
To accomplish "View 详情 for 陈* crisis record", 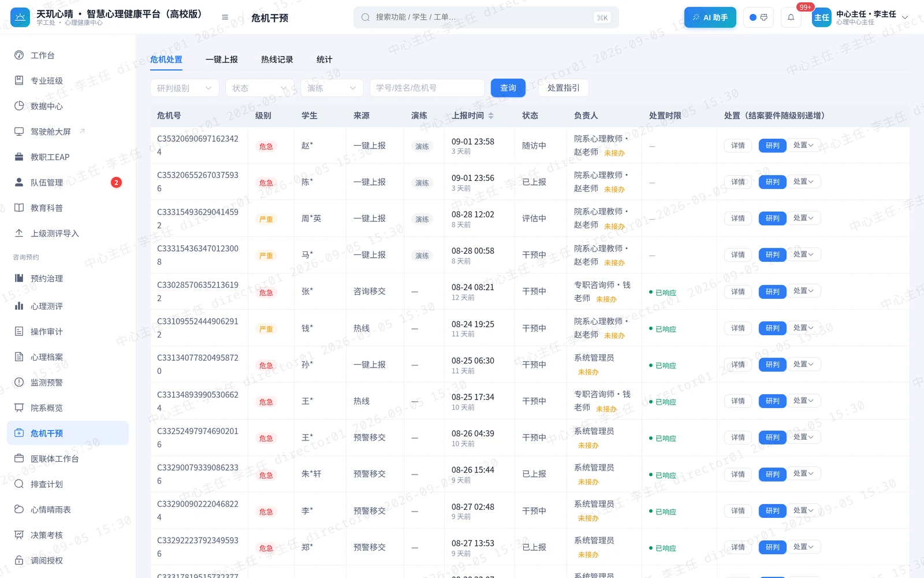I will [x=738, y=182].
